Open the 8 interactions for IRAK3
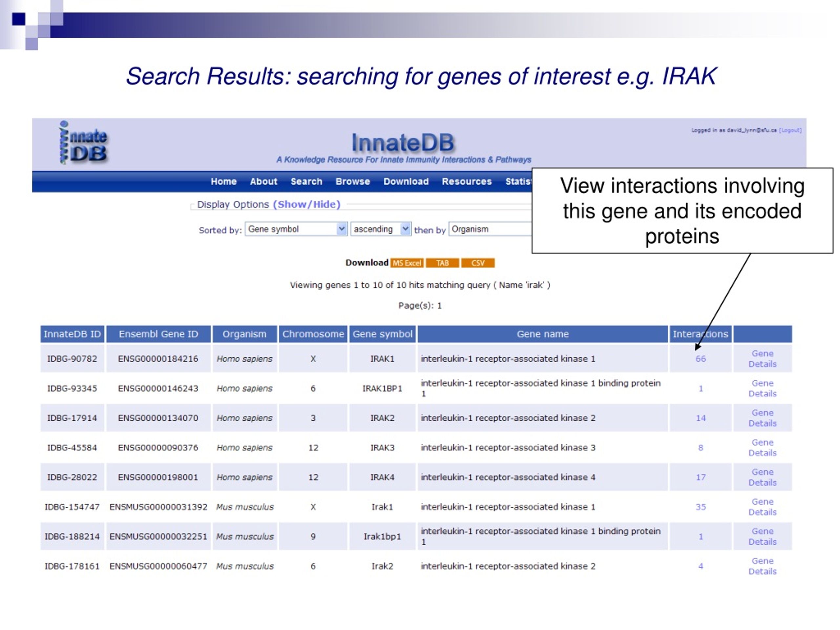Image resolution: width=840 pixels, height=630 pixels. click(x=701, y=448)
